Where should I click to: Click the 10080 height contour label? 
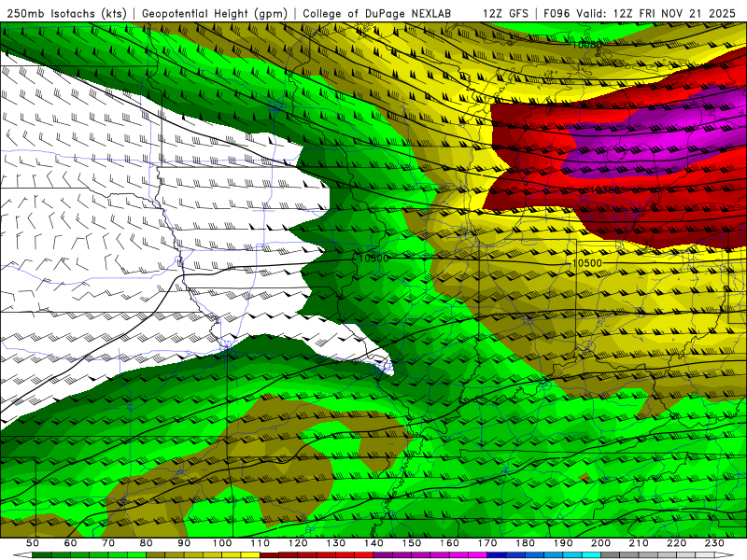pyautogui.click(x=587, y=45)
